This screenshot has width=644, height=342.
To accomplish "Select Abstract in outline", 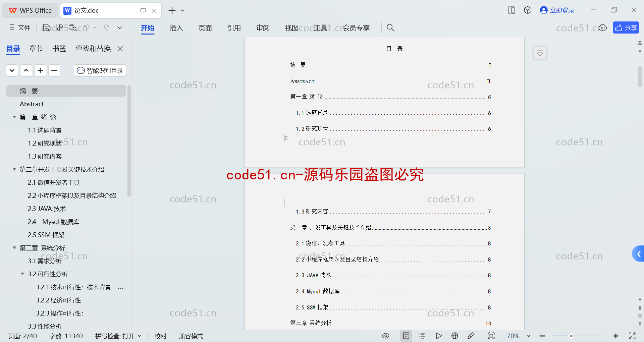I will tap(32, 104).
